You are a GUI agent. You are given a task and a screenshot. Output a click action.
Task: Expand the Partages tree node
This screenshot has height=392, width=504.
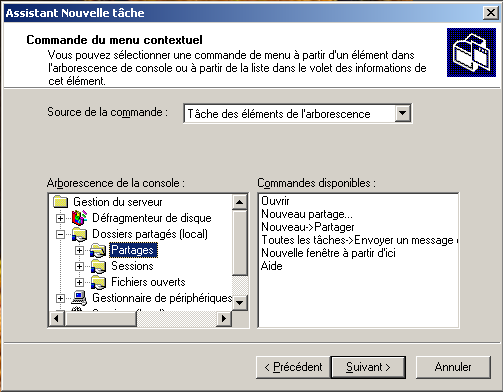click(79, 250)
